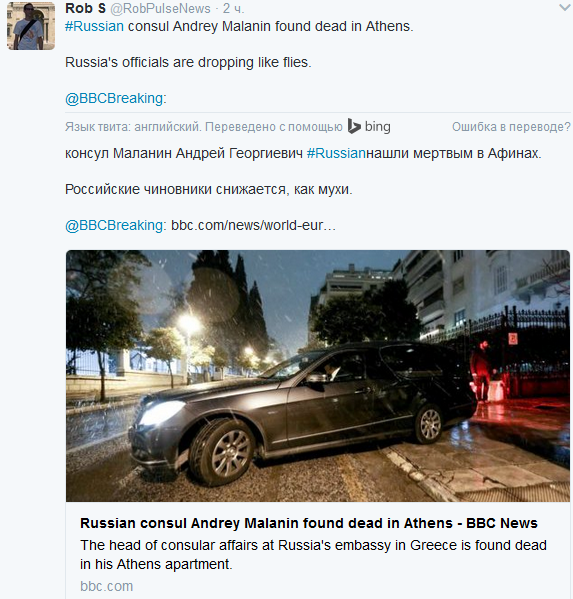This screenshot has height=599, width=573.
Task: Click the bing text beside logo
Action: click(377, 126)
